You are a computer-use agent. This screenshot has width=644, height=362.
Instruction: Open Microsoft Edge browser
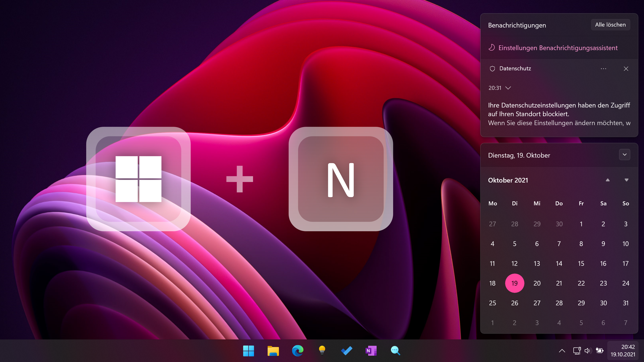pos(298,351)
